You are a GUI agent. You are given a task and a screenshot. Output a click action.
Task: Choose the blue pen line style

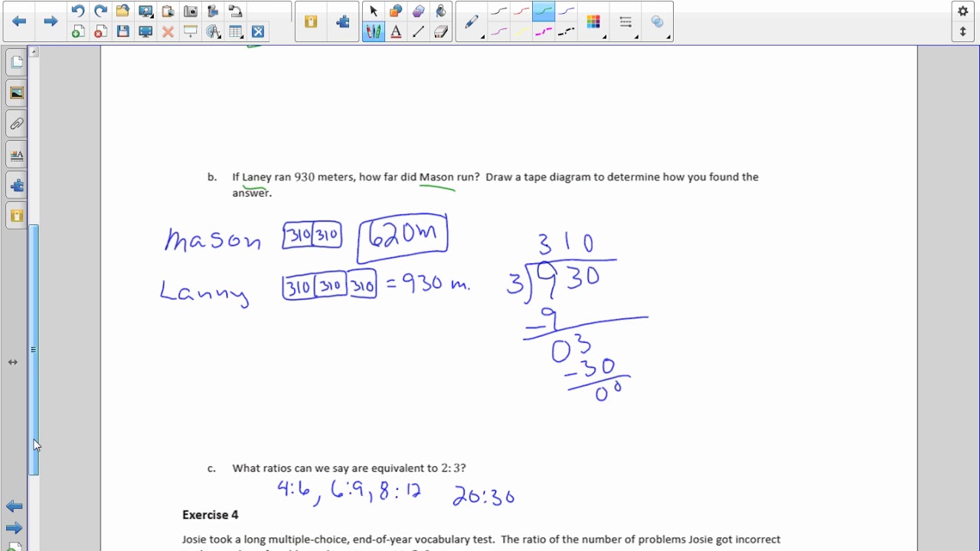pos(566,11)
